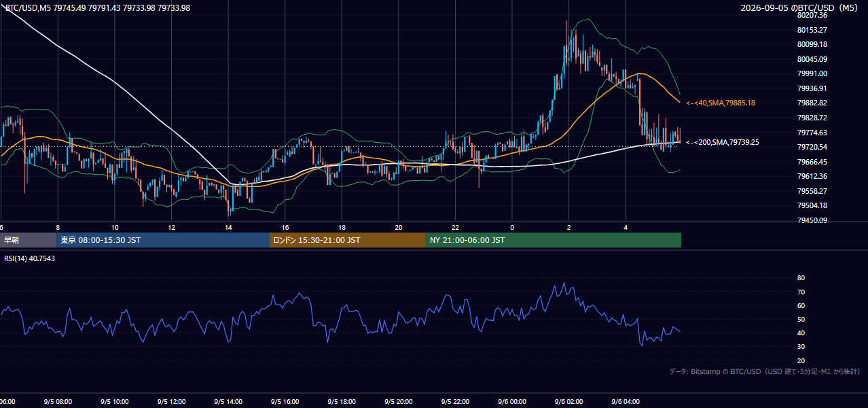
Task: Click the 9/5 10:00 bottom axis label
Action: pyautogui.click(x=115, y=402)
